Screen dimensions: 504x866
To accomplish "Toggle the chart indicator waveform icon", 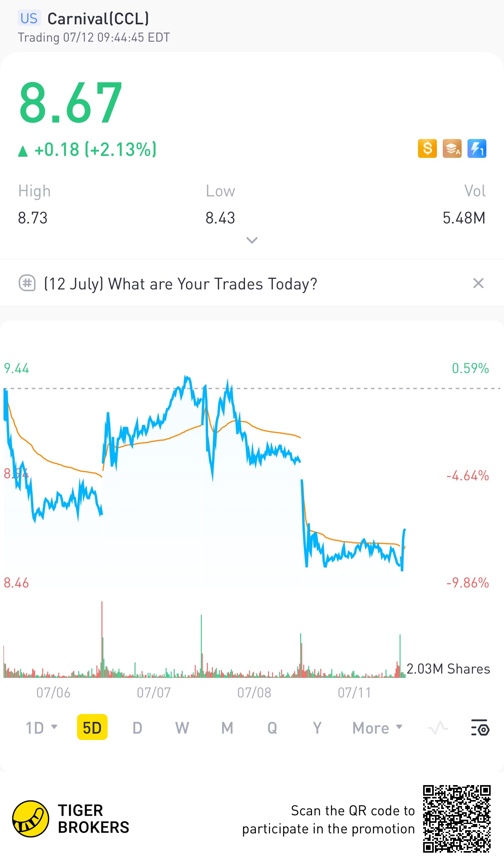I will click(438, 728).
